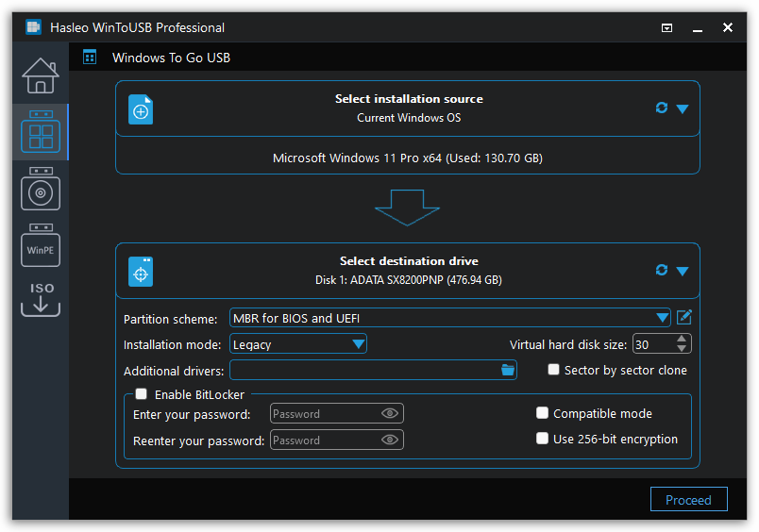Click Windows To Go USB header icon
Image resolution: width=759 pixels, height=532 pixels.
pos(90,58)
